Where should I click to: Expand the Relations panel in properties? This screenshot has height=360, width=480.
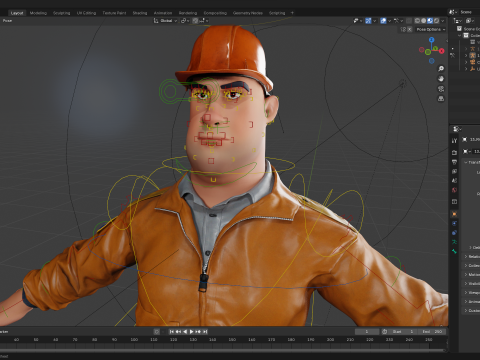(x=472, y=256)
